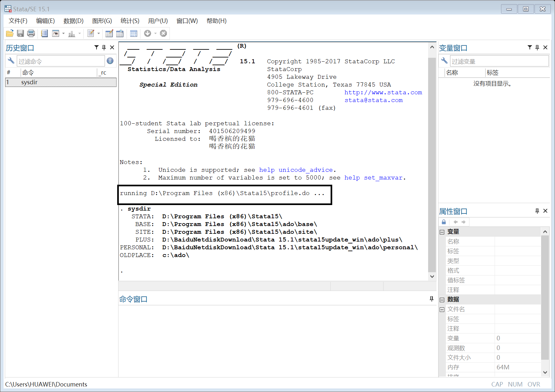Pin the 历史窗口 panel
The width and height of the screenshot is (555, 392).
pyautogui.click(x=104, y=47)
